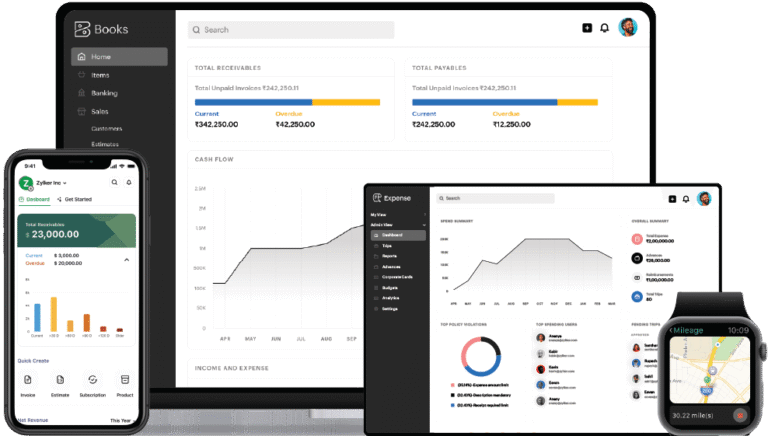This screenshot has width=768, height=436.
Task: Tap the Estimate quick create icon
Action: [60, 380]
